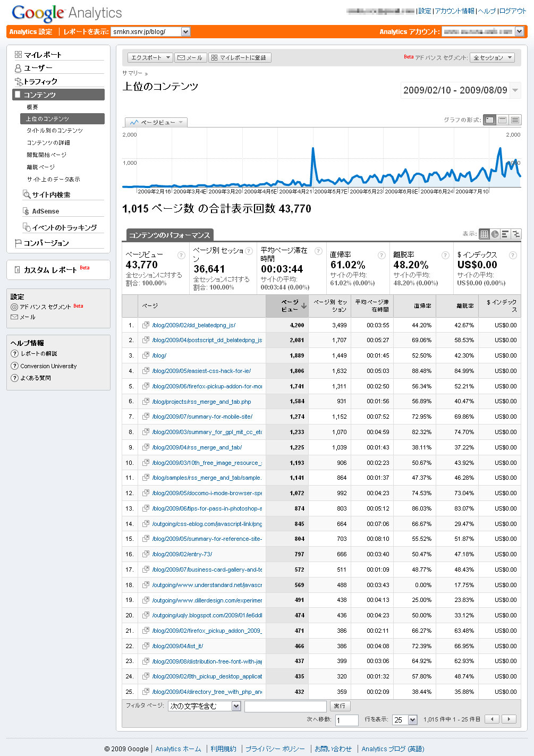Select the comparison view icon
The height and width of the screenshot is (756, 534).
[516, 234]
